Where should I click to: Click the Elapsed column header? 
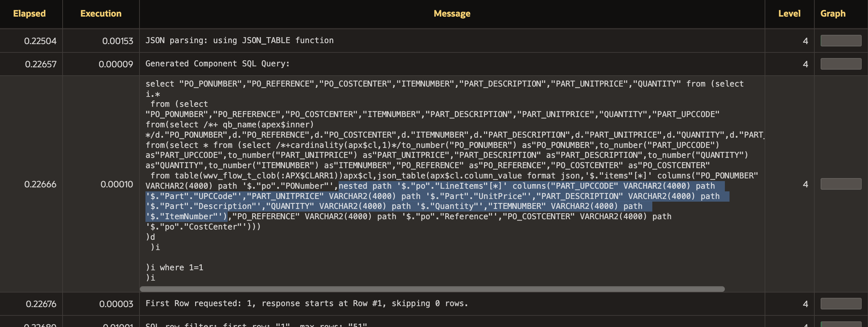tap(29, 14)
